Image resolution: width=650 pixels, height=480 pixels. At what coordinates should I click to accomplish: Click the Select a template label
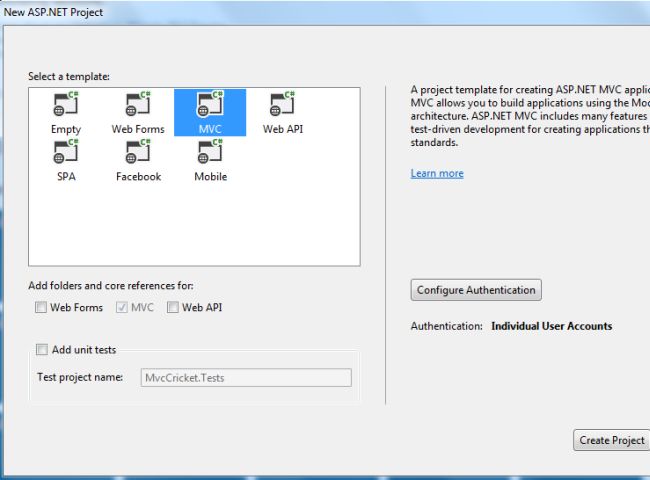point(69,76)
